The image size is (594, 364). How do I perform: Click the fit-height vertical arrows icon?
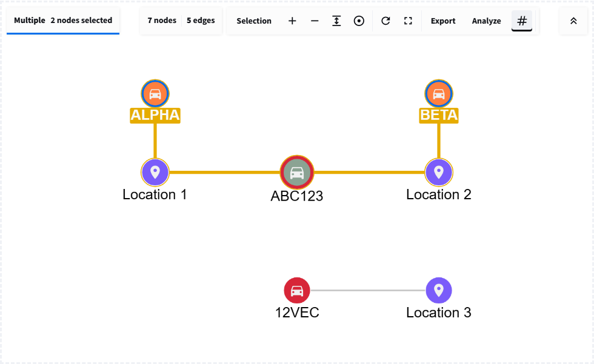click(x=336, y=21)
